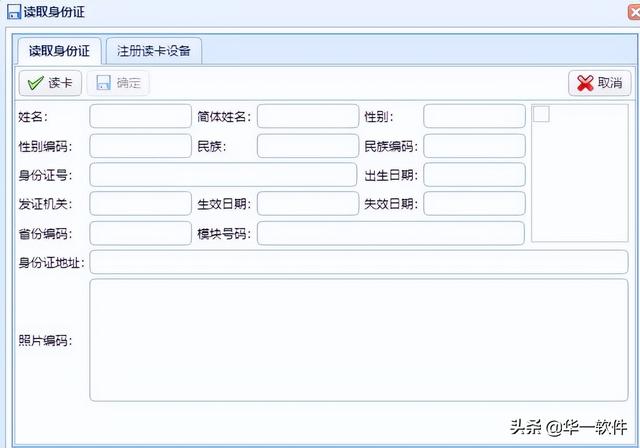
Task: Click the ID photo preview box
Action: click(x=580, y=173)
